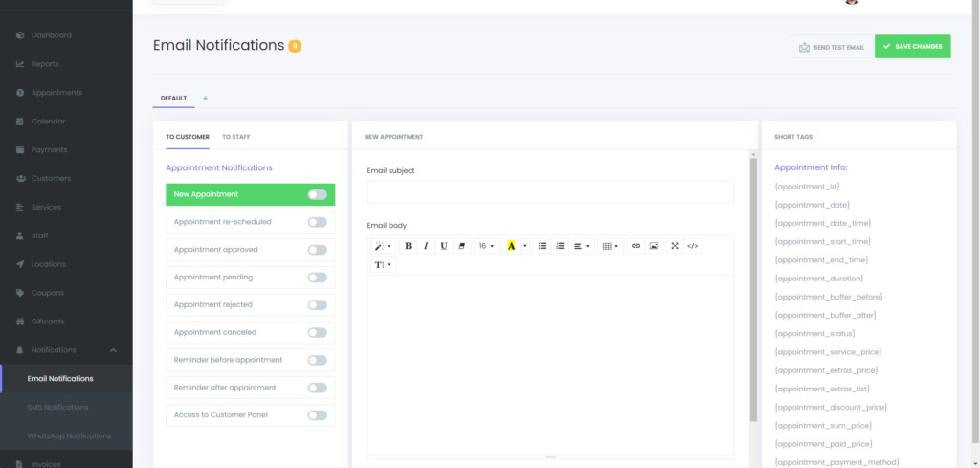Click the Giftcards sidebar icon
The height and width of the screenshot is (468, 980).
20,322
